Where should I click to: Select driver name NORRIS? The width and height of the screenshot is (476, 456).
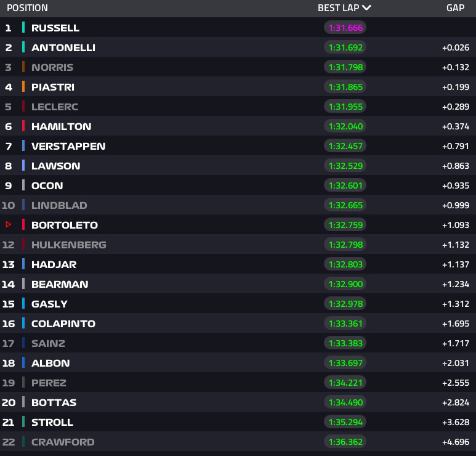click(52, 67)
